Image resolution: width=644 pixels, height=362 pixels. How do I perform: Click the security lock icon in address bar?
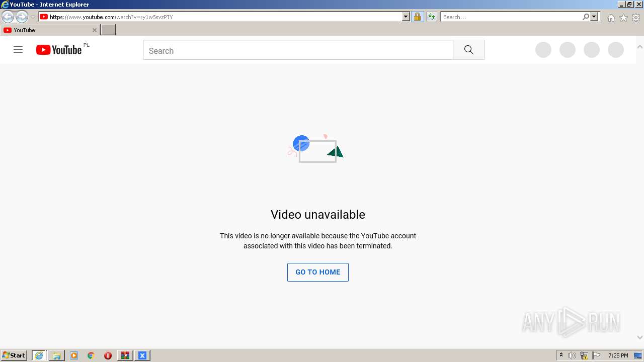pyautogui.click(x=418, y=17)
